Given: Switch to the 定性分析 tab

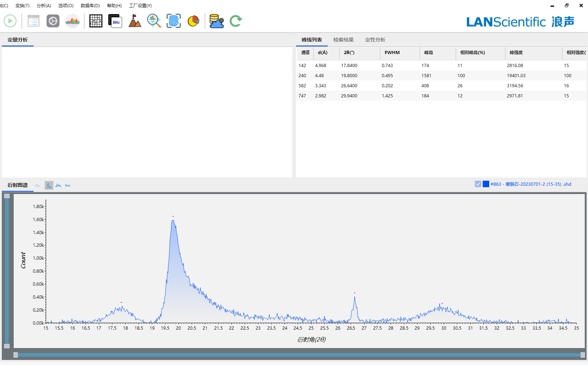Looking at the screenshot, I should [x=375, y=40].
